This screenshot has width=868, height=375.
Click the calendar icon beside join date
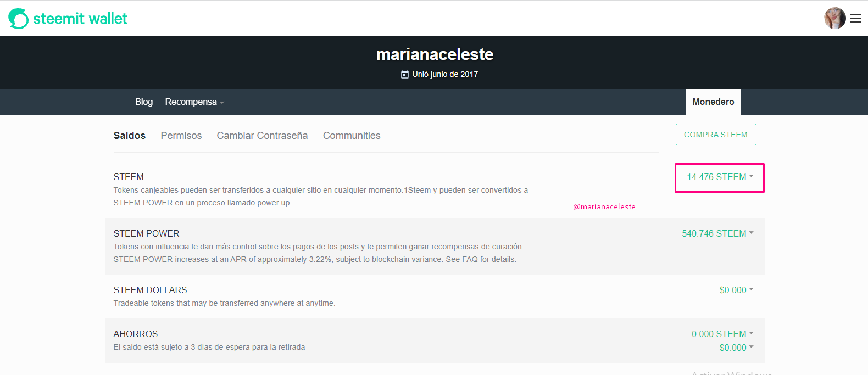[x=405, y=74]
